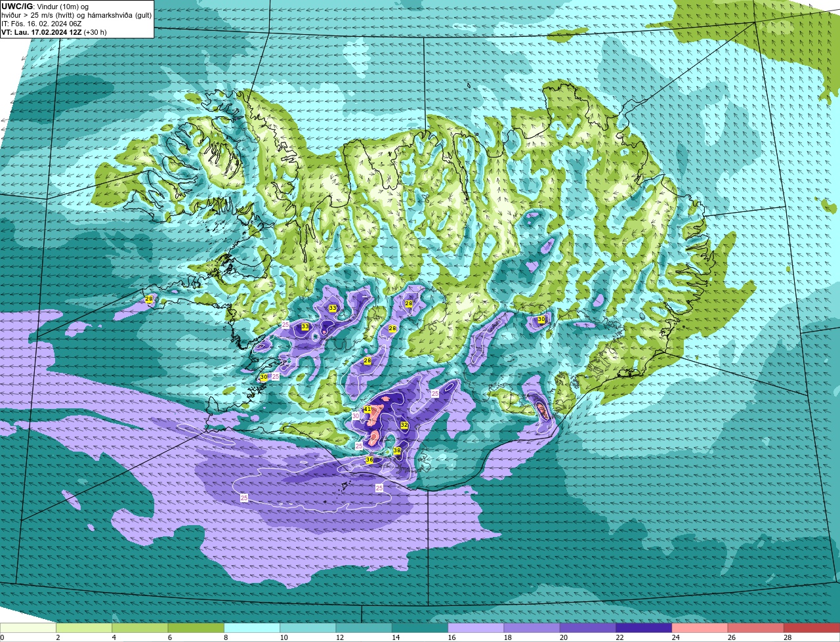Click the above 28 m/s red legend swatch
840x642 pixels.
(812, 628)
